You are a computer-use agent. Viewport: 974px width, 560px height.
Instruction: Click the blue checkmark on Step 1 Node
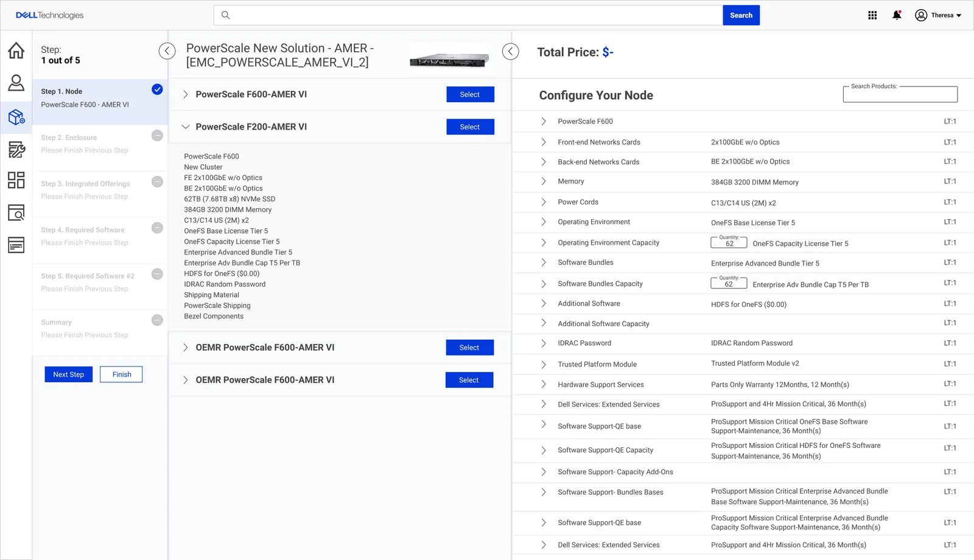tap(157, 89)
